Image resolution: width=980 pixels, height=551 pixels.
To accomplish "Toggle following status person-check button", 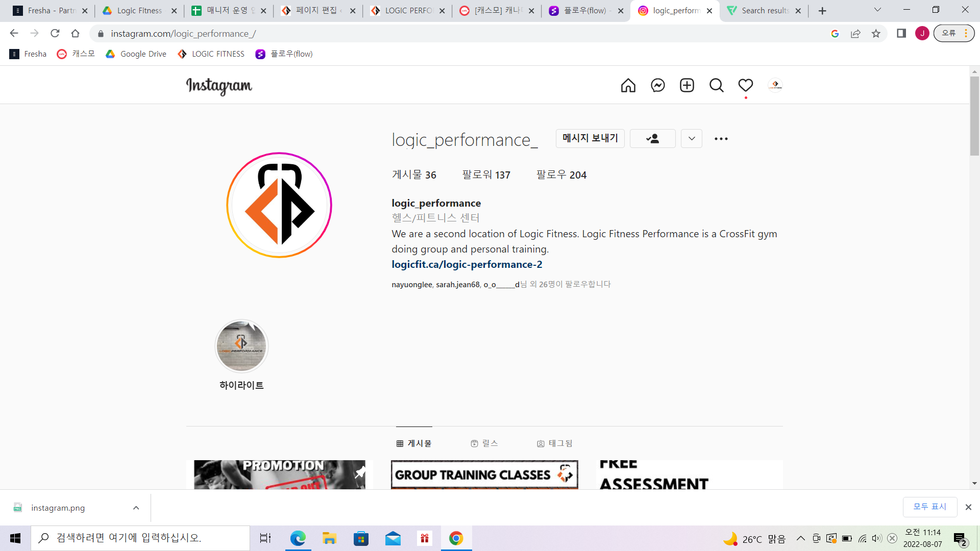I will click(x=652, y=139).
